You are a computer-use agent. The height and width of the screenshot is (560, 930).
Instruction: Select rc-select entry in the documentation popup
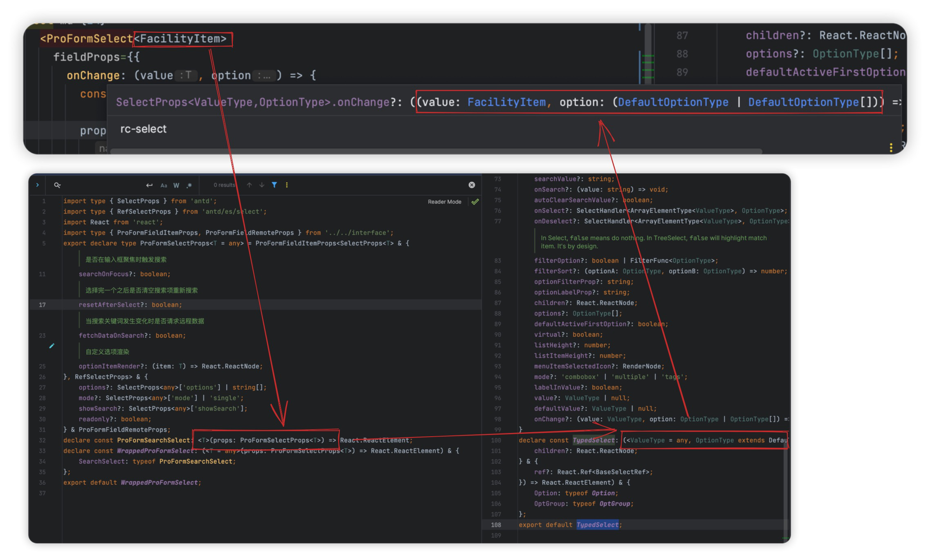coord(143,129)
